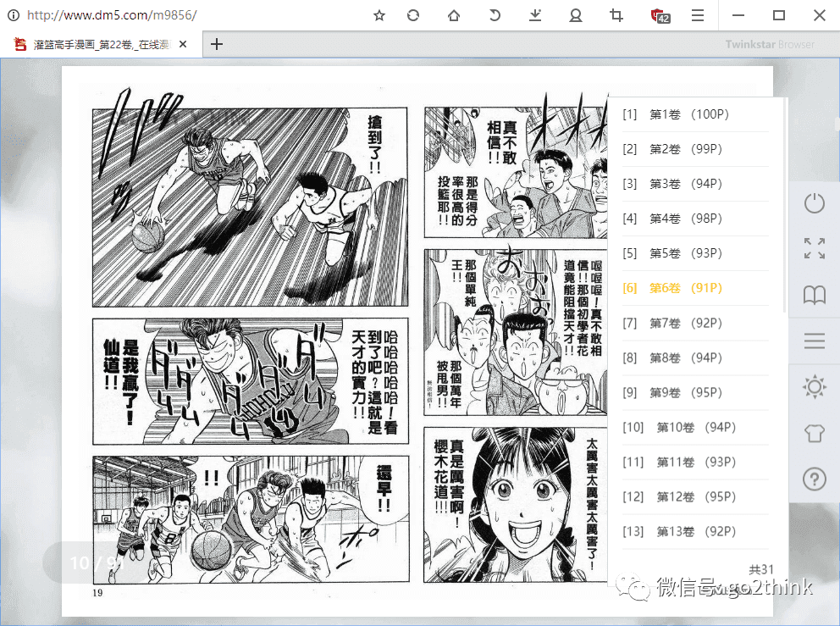840x626 pixels.
Task: Open the user account icon
Action: 576,15
